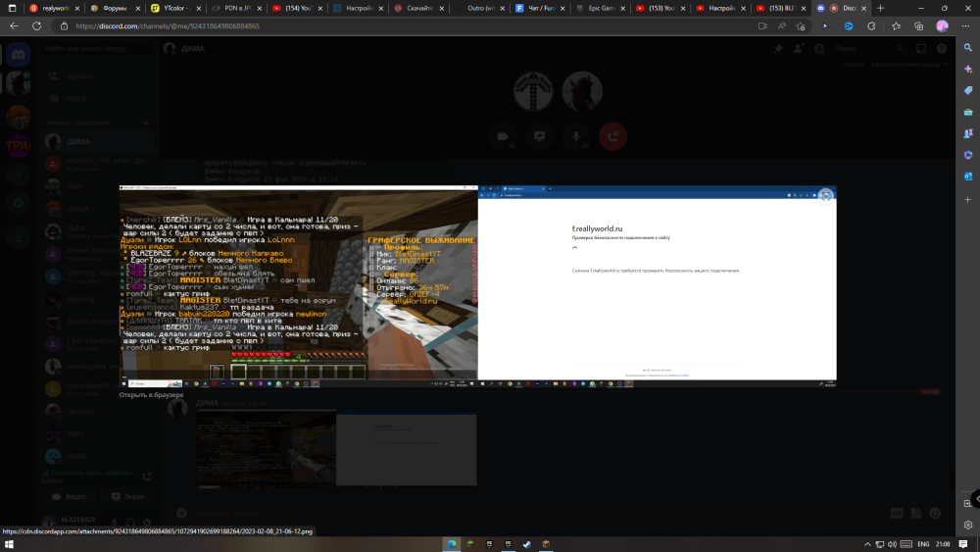Open pinned messages in the chat header

778,48
